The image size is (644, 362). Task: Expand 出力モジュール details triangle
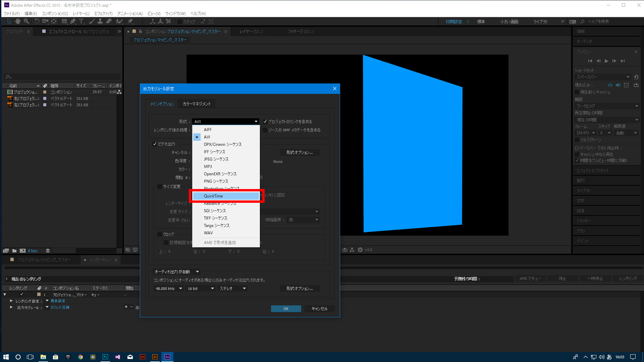pyautogui.click(x=11, y=307)
